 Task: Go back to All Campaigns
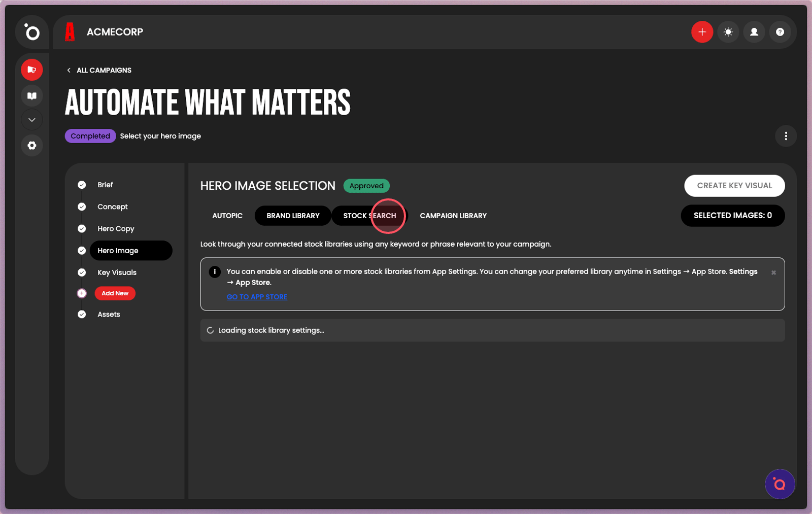99,71
